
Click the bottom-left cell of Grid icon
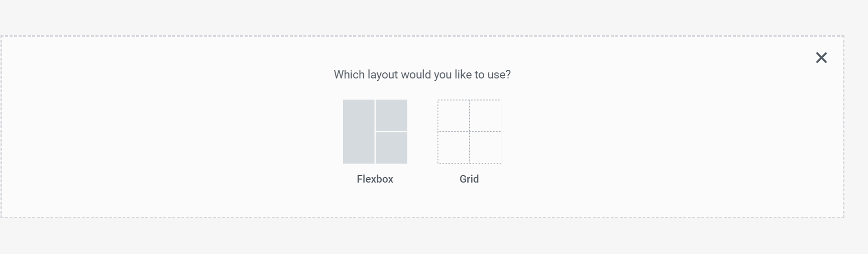[454, 147]
